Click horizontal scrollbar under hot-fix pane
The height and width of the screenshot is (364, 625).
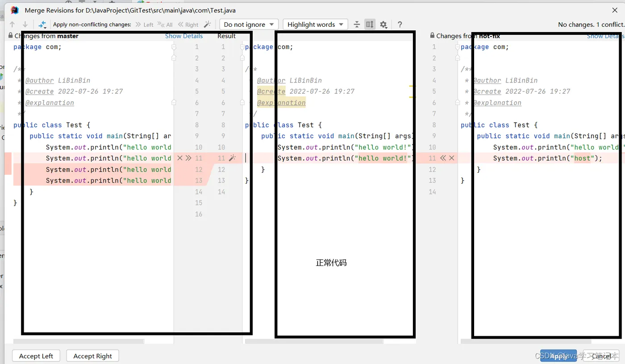(526, 341)
